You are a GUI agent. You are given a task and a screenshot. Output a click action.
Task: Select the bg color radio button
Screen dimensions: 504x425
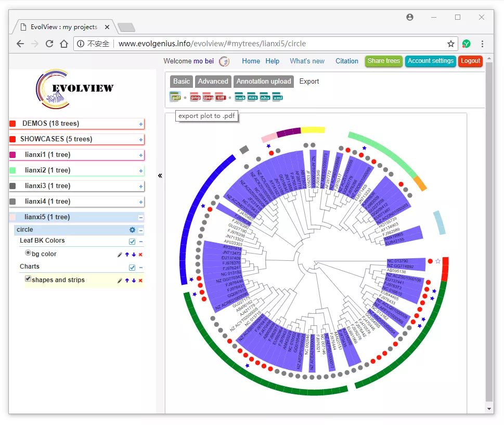(28, 253)
